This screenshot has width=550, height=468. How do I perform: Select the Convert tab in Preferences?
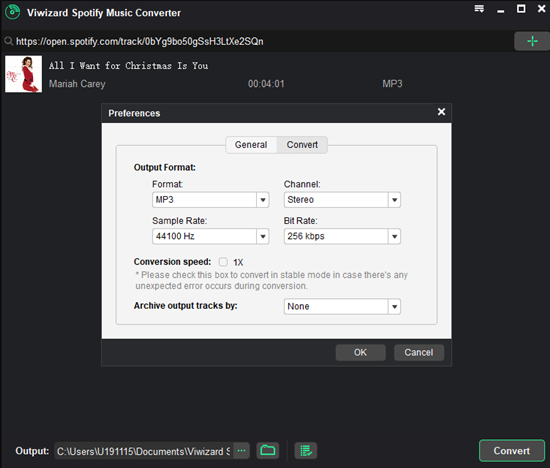[x=302, y=145]
